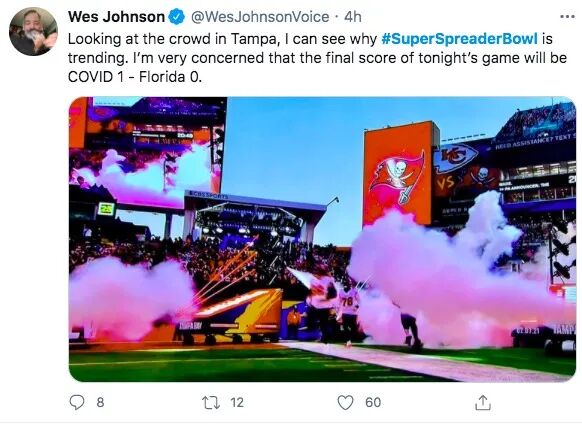The image size is (582, 427).
Task: Click the reply count 8
Action: click(100, 402)
